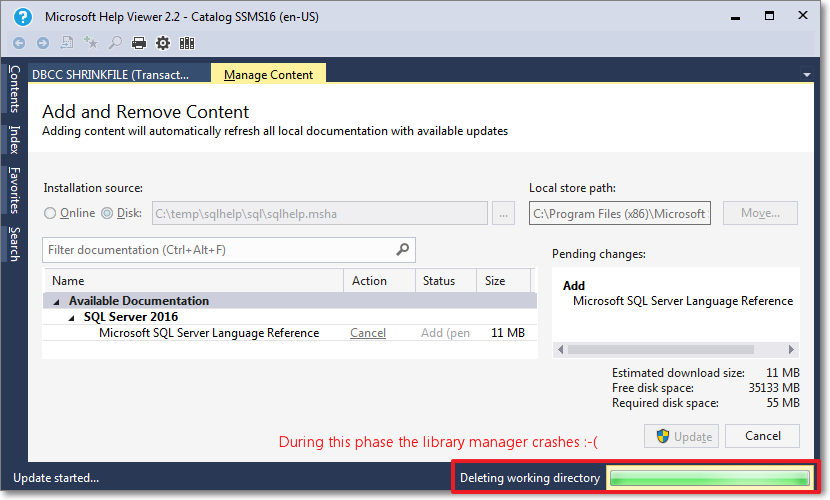Image resolution: width=830 pixels, height=500 pixels.
Task: Click the browse ellipsis button
Action: coord(503,213)
